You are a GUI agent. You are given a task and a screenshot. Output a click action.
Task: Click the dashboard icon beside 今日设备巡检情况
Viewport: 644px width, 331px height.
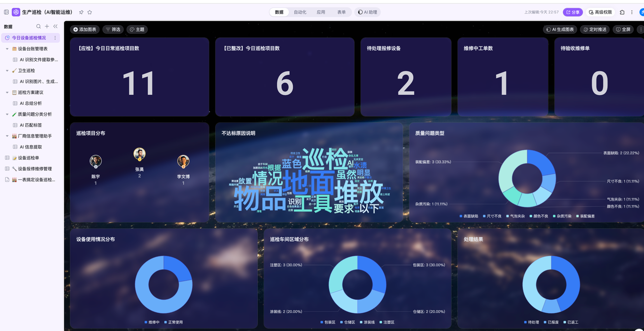[8, 38]
